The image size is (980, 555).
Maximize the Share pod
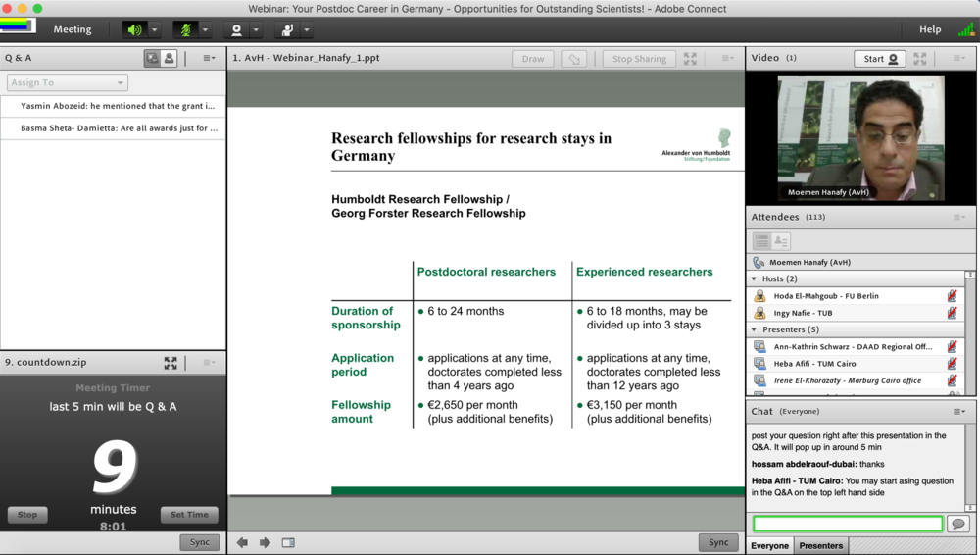point(690,59)
